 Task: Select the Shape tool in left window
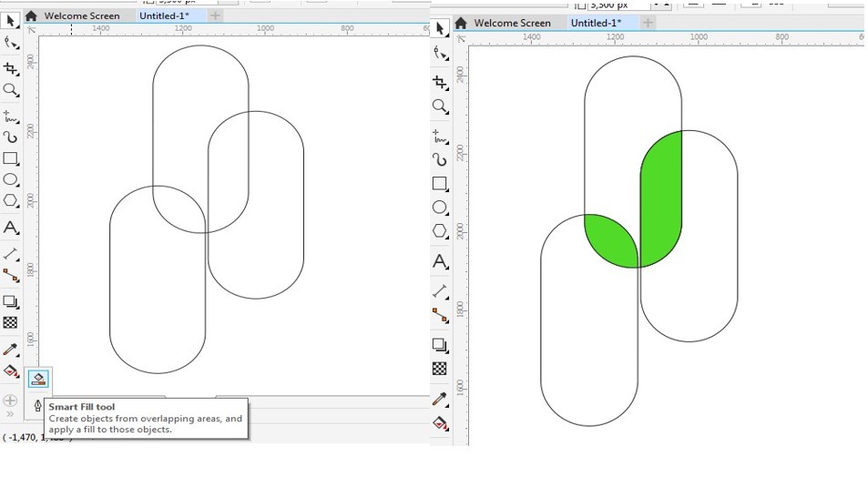(11, 43)
